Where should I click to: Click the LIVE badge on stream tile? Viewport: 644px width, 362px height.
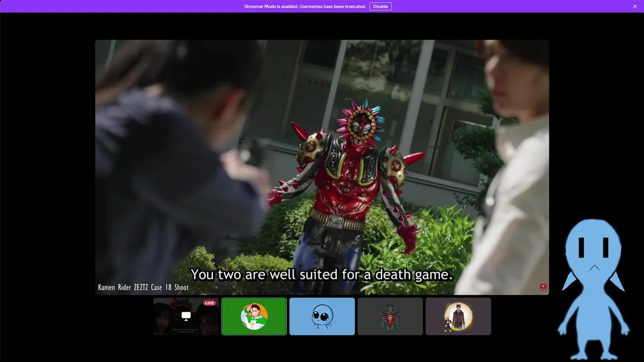[x=209, y=303]
